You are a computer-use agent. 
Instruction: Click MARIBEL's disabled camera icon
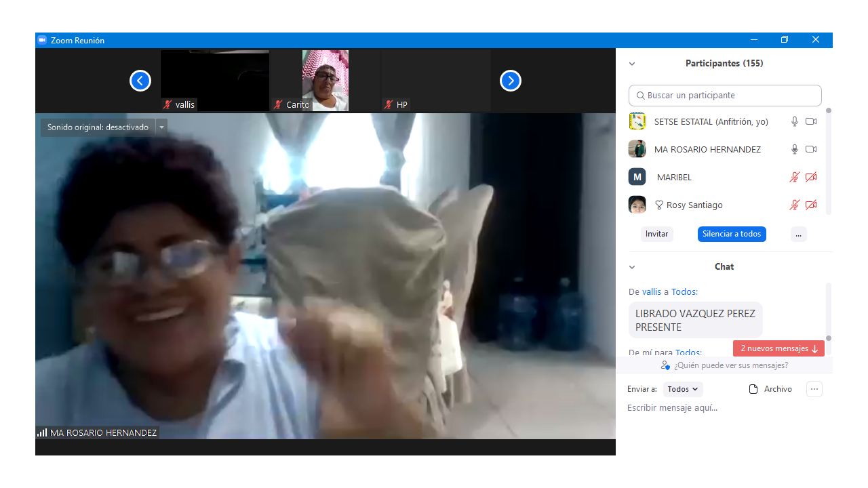point(811,177)
